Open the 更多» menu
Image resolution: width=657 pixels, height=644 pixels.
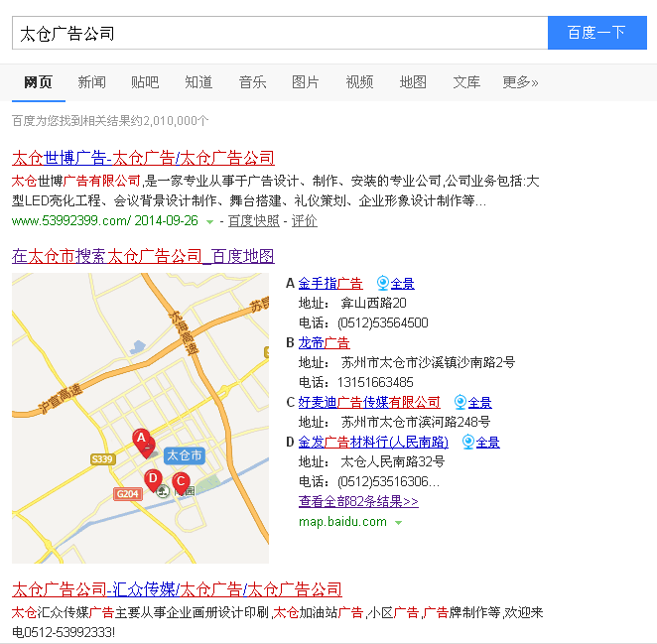(520, 82)
